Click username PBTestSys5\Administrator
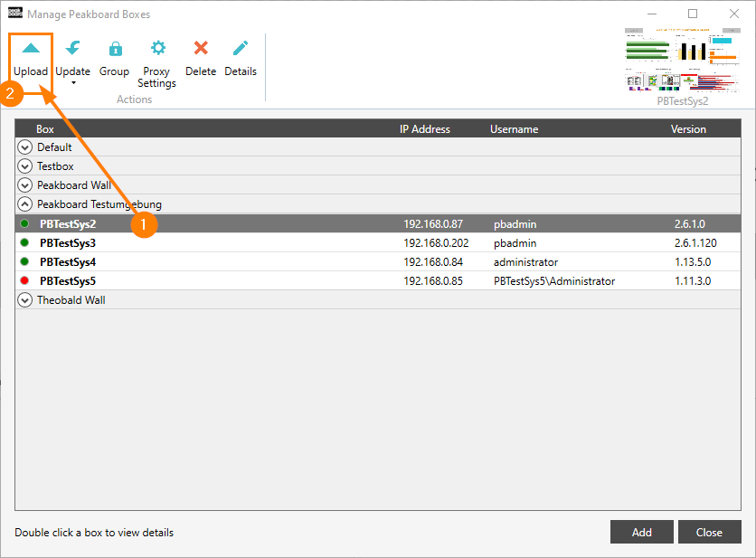Image resolution: width=756 pixels, height=558 pixels. [x=554, y=281]
